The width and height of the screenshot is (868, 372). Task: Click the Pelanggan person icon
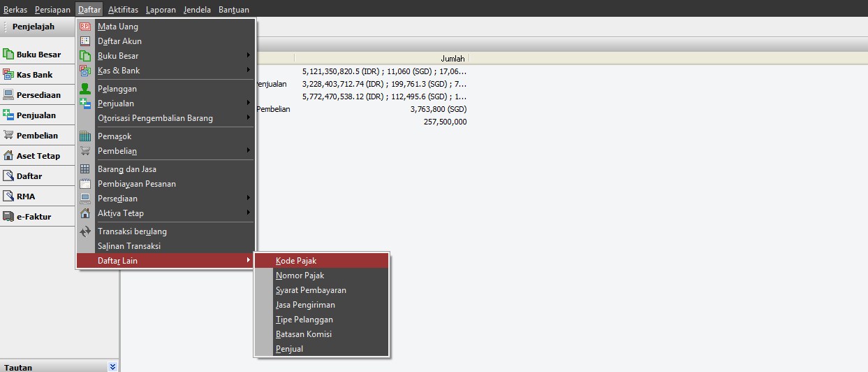(85, 89)
